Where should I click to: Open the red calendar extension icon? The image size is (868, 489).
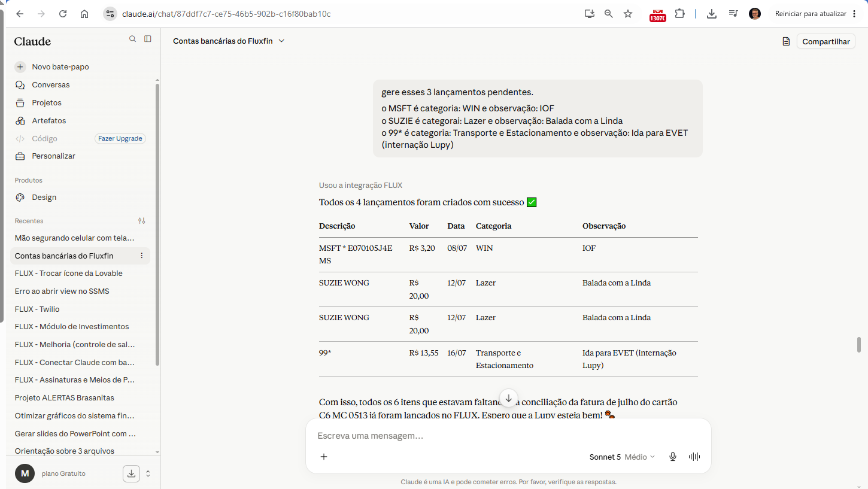pos(658,15)
